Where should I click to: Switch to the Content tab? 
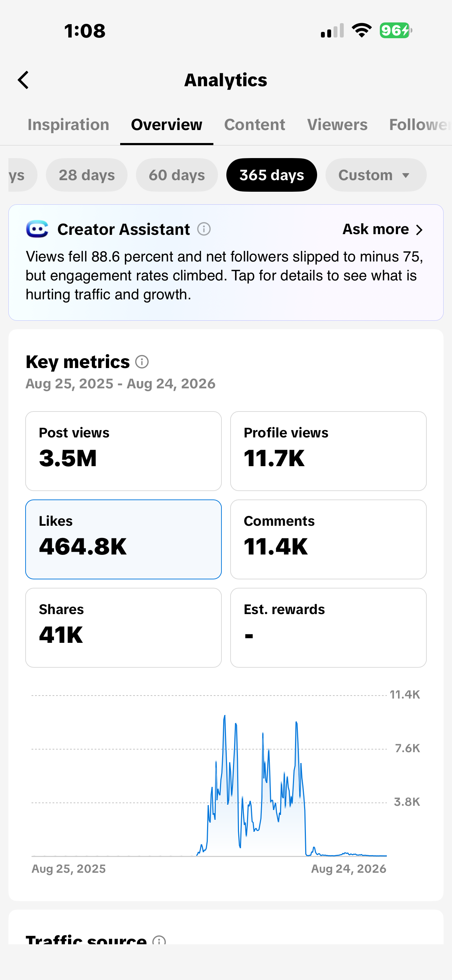point(254,125)
